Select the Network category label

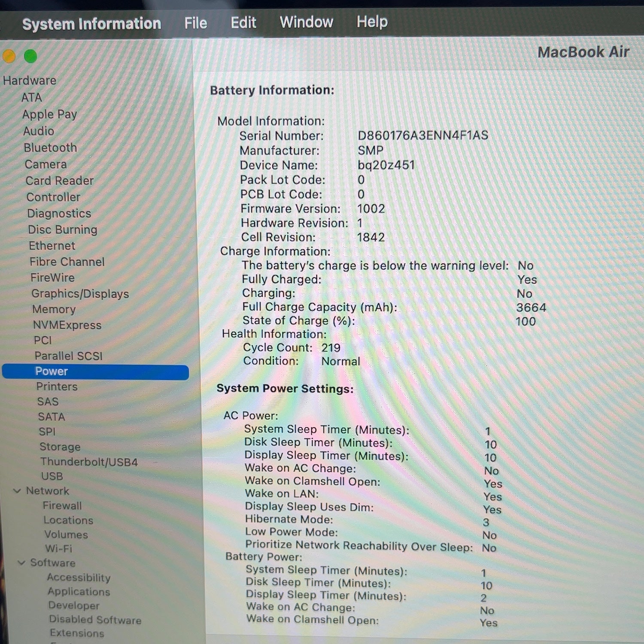tap(48, 491)
